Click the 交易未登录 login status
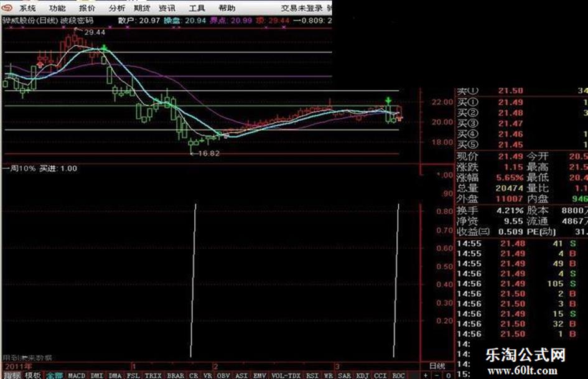The image size is (588, 379). tap(301, 8)
